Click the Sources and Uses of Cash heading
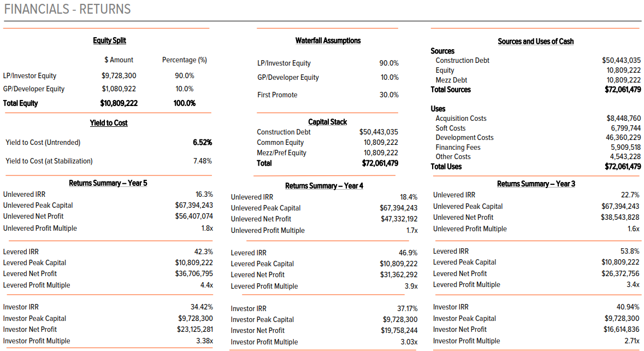This screenshot has width=644, height=351. click(x=535, y=41)
